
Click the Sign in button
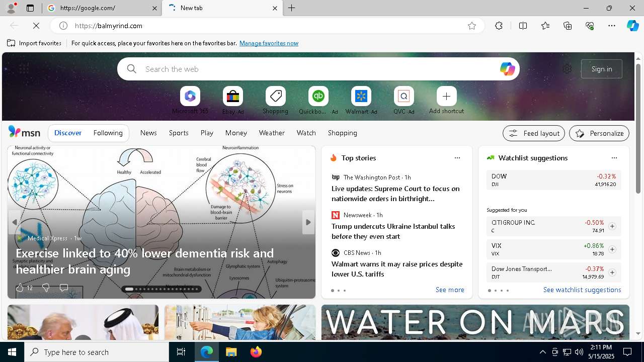pos(602,69)
